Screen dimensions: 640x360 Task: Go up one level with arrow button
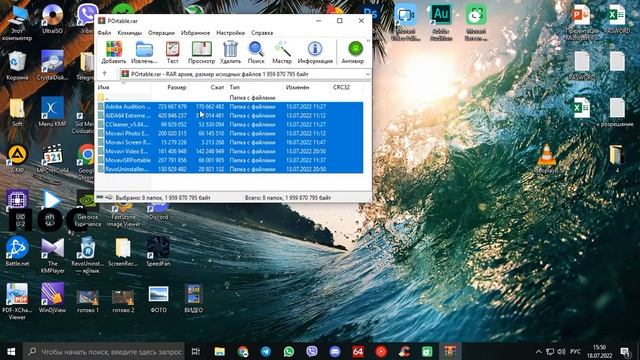104,74
